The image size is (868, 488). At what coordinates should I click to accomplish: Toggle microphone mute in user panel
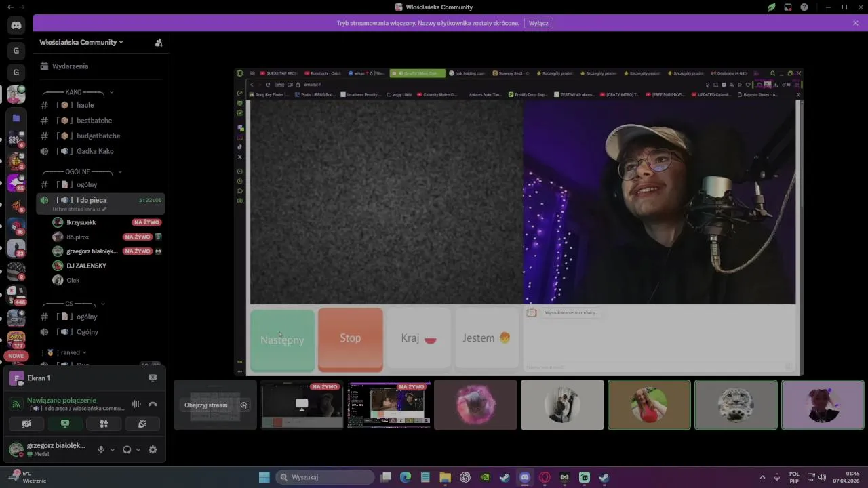101,449
